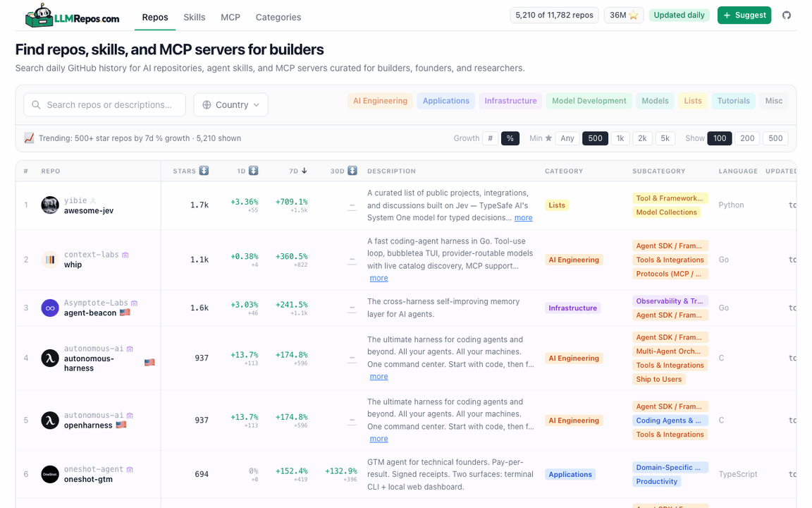Filter by Infrastructure category chip

[510, 101]
